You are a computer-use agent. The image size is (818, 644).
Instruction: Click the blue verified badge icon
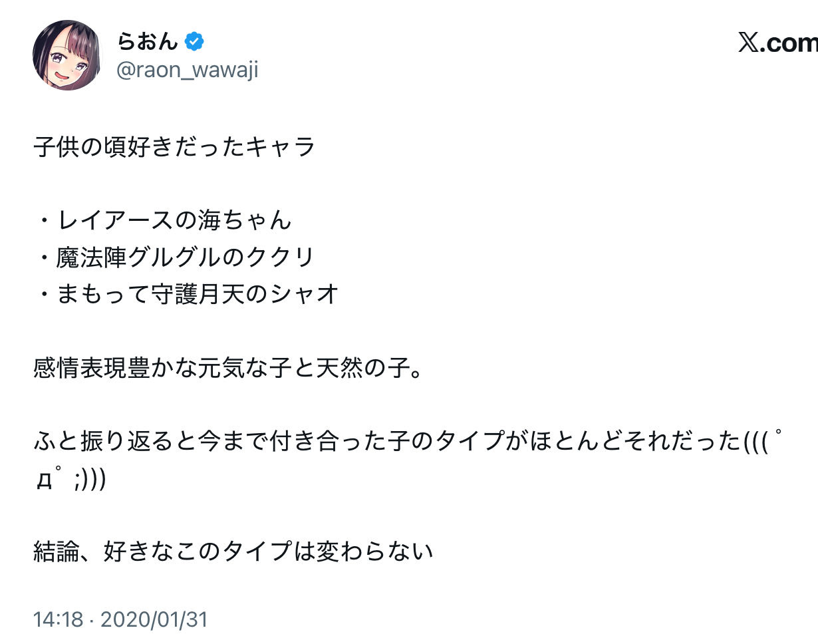point(194,42)
